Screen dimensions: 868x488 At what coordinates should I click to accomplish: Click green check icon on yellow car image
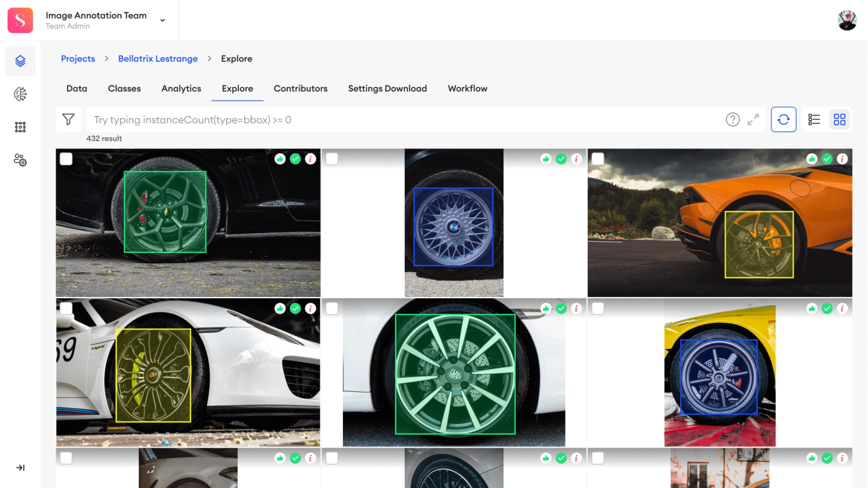tap(827, 308)
